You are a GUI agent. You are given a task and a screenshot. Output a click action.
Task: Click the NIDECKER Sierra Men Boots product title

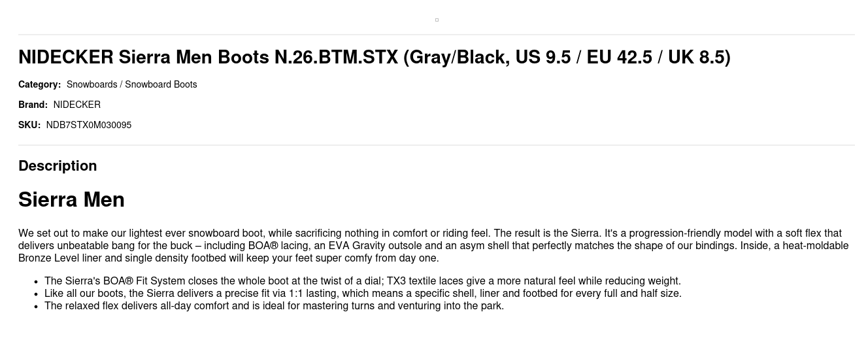(x=374, y=58)
